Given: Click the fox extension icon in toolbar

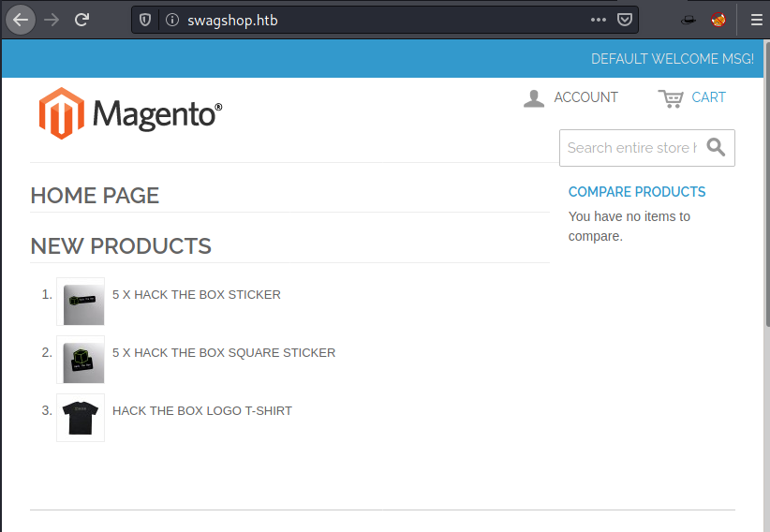Looking at the screenshot, I should [x=718, y=20].
